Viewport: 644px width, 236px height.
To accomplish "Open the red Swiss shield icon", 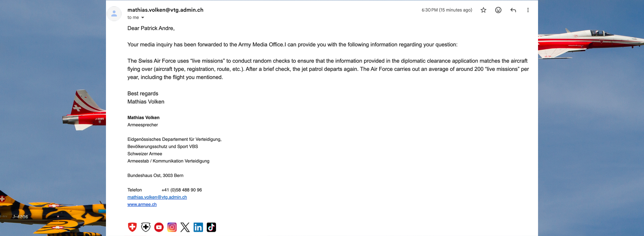I will [x=132, y=227].
